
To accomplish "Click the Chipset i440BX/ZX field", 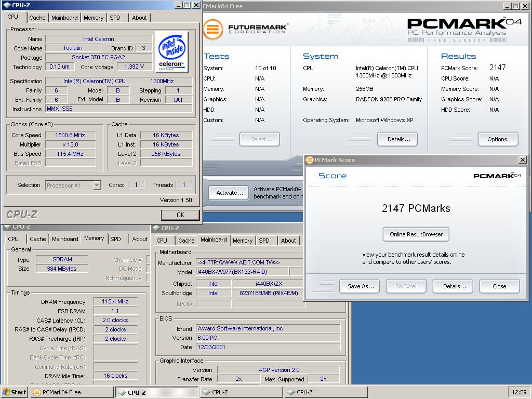I will (x=269, y=284).
